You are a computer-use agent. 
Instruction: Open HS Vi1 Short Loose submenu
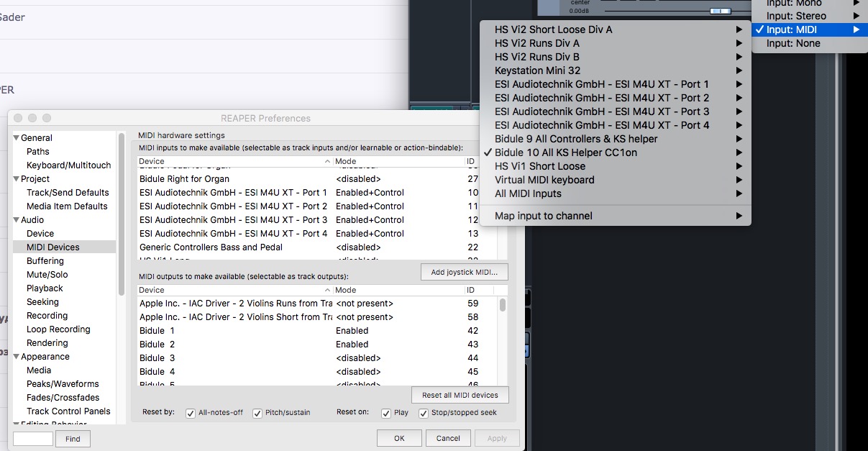click(x=616, y=166)
